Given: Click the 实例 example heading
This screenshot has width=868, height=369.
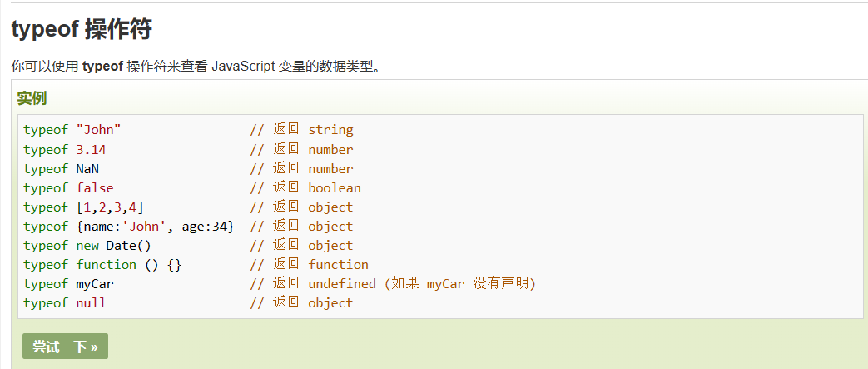Looking at the screenshot, I should pyautogui.click(x=32, y=98).
